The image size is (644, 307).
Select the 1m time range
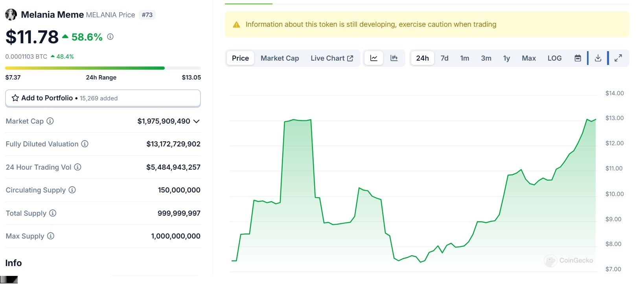[465, 58]
